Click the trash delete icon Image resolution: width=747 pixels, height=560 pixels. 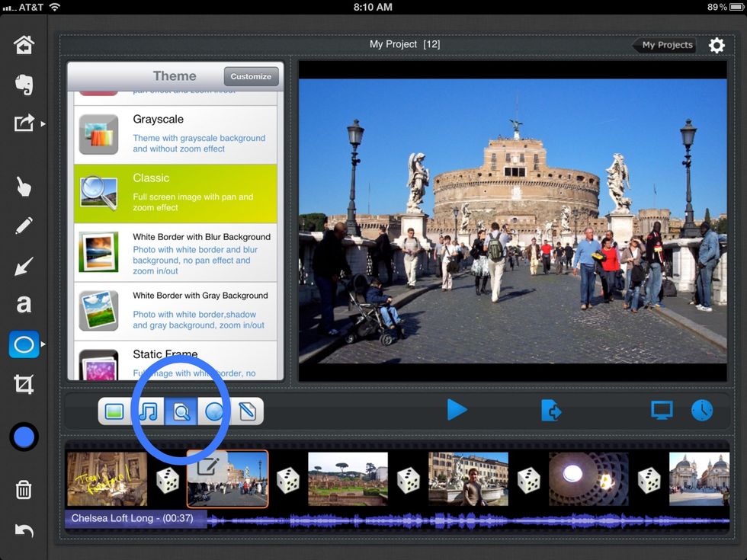click(24, 490)
